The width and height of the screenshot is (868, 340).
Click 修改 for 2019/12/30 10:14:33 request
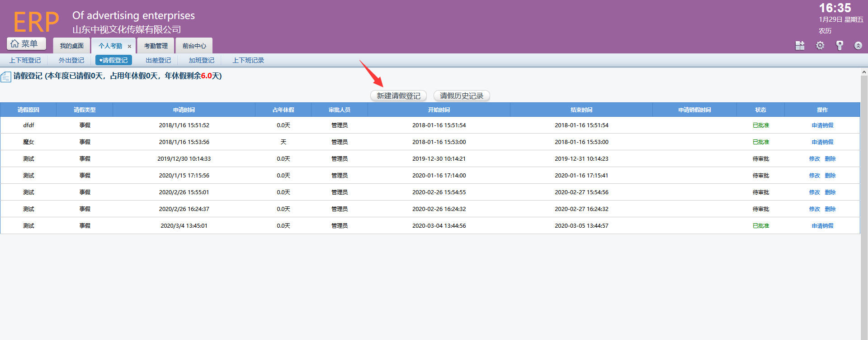815,159
